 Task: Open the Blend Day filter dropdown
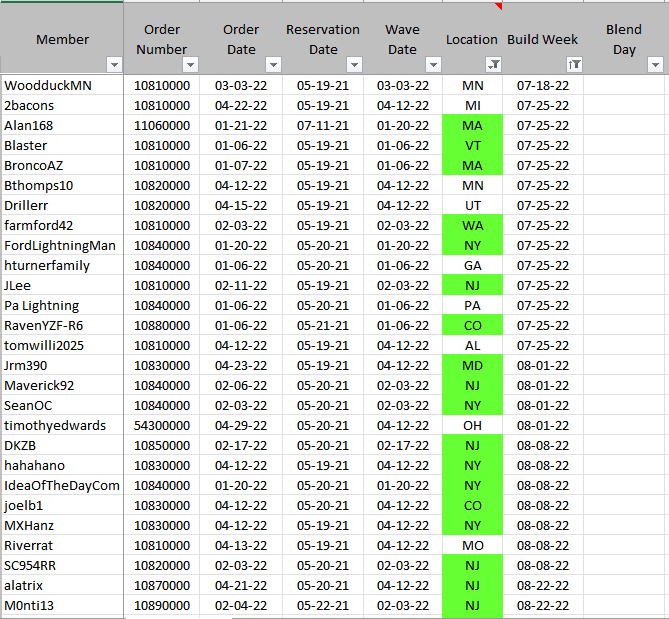pyautogui.click(x=655, y=65)
